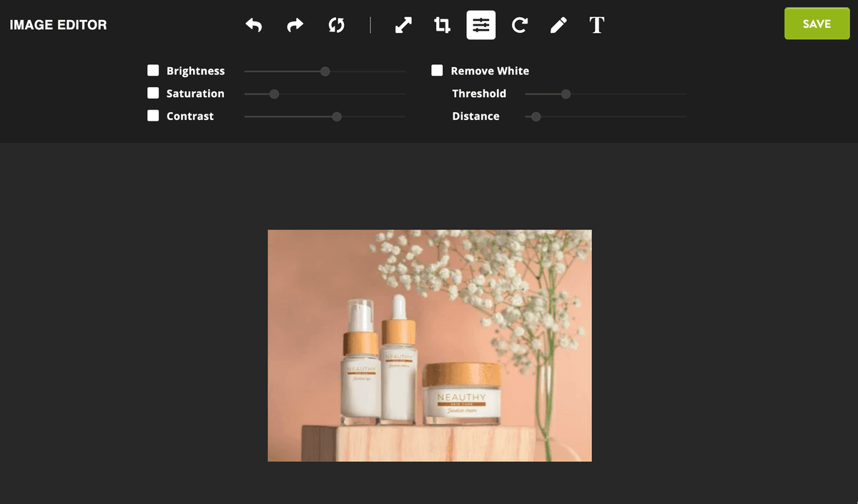Click the IMAGE EDITOR title
858x504 pixels.
pyautogui.click(x=58, y=25)
